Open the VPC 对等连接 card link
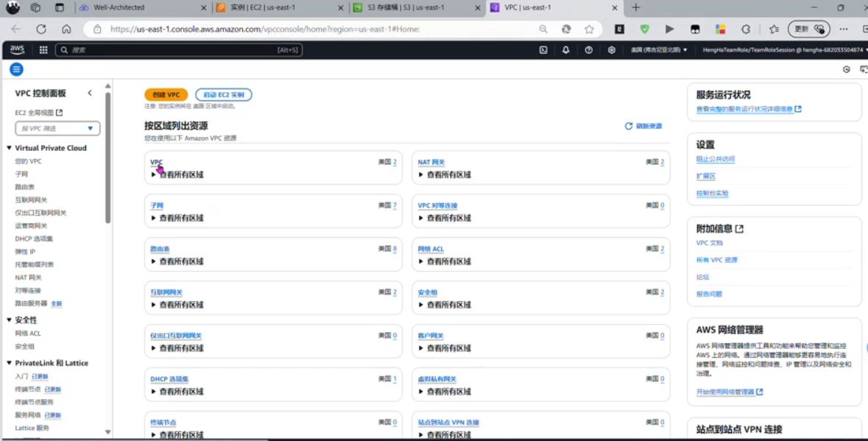The height and width of the screenshot is (441, 868). click(437, 205)
